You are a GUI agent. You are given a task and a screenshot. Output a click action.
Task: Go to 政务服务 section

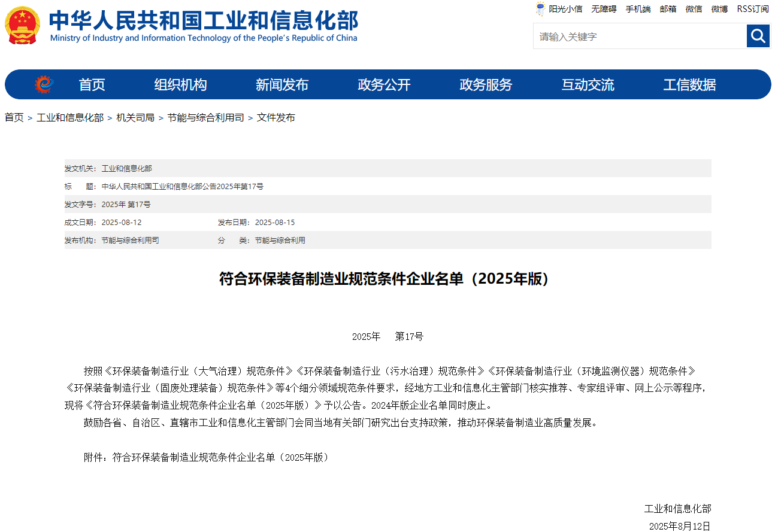coord(486,84)
